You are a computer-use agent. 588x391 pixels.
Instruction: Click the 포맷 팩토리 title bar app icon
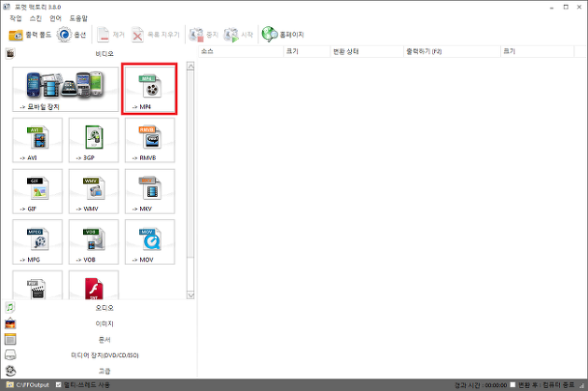[7, 7]
